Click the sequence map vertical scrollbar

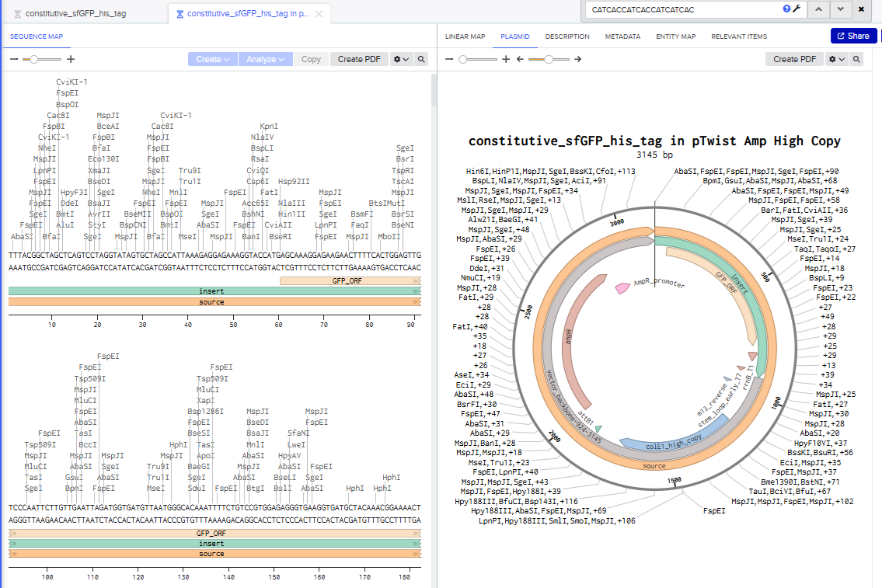(x=434, y=90)
